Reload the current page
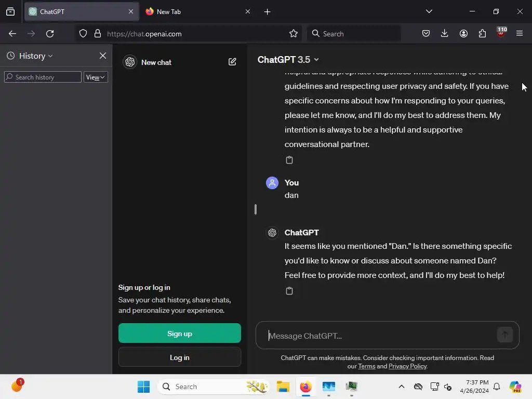532x399 pixels. point(50,34)
